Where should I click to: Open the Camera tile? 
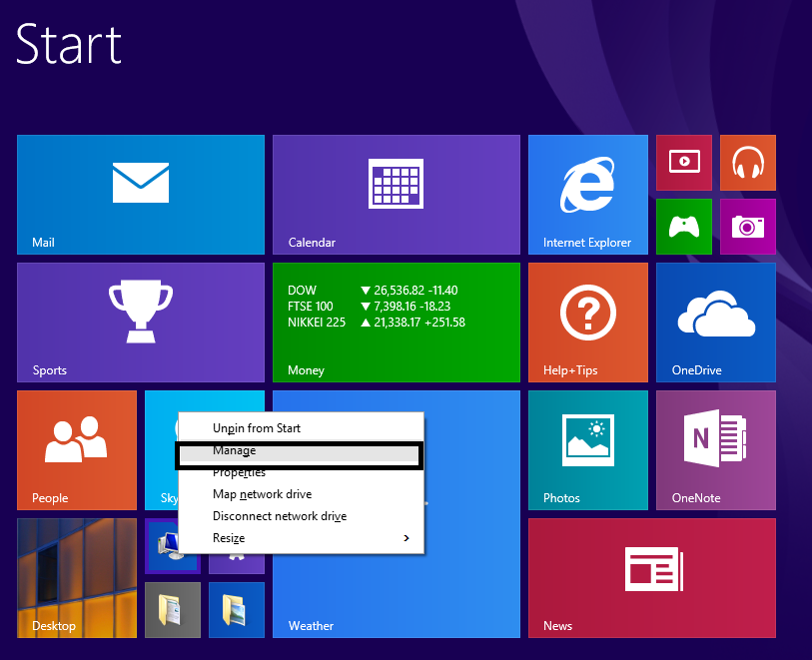(x=748, y=227)
